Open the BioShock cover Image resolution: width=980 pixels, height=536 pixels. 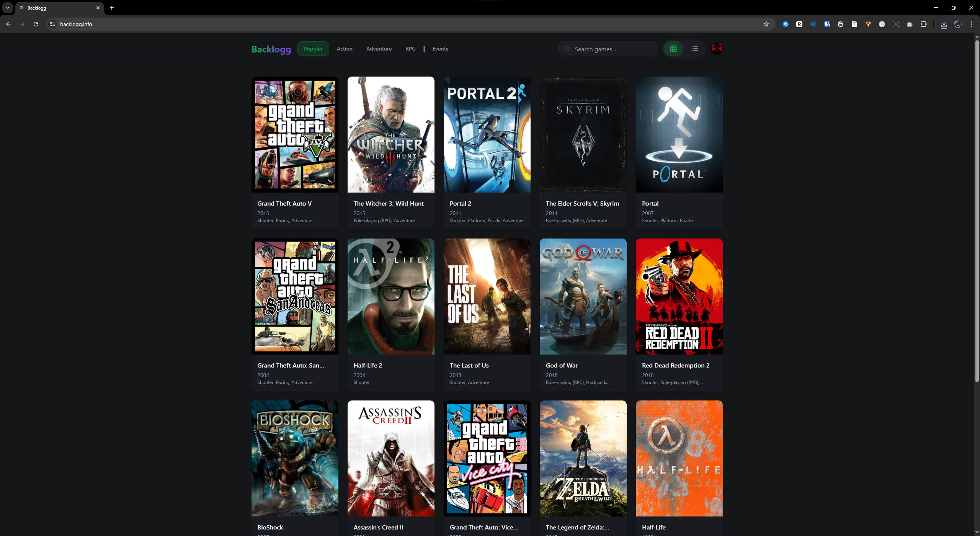tap(295, 458)
